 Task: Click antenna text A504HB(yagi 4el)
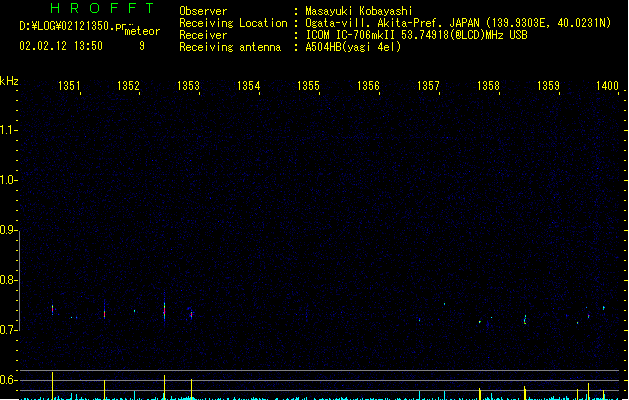[x=353, y=47]
